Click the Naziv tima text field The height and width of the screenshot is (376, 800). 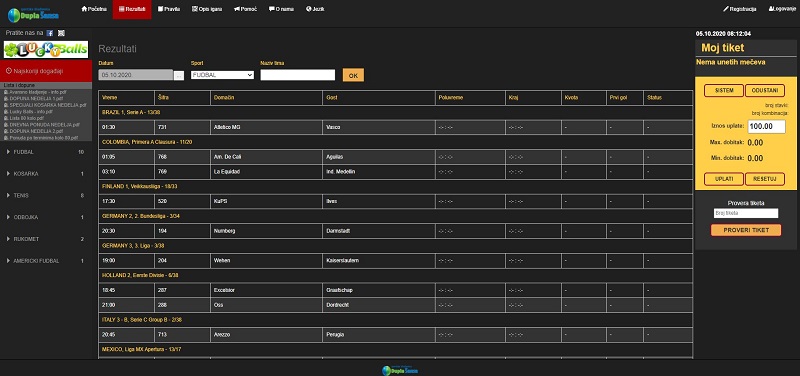pyautogui.click(x=298, y=75)
